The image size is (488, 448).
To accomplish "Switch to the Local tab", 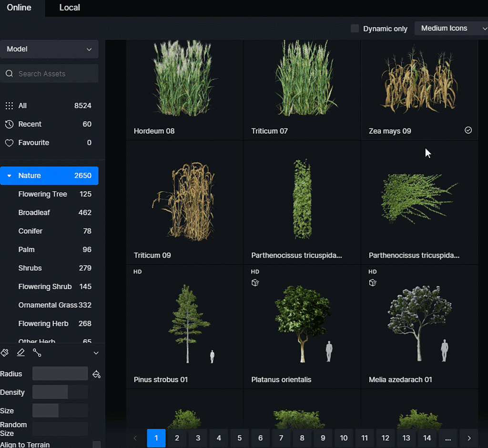I will click(70, 8).
